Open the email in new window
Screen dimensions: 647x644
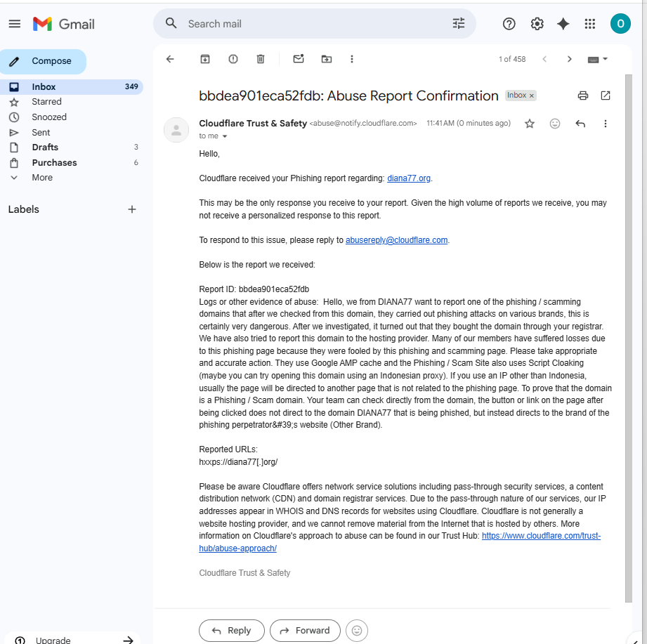606,96
